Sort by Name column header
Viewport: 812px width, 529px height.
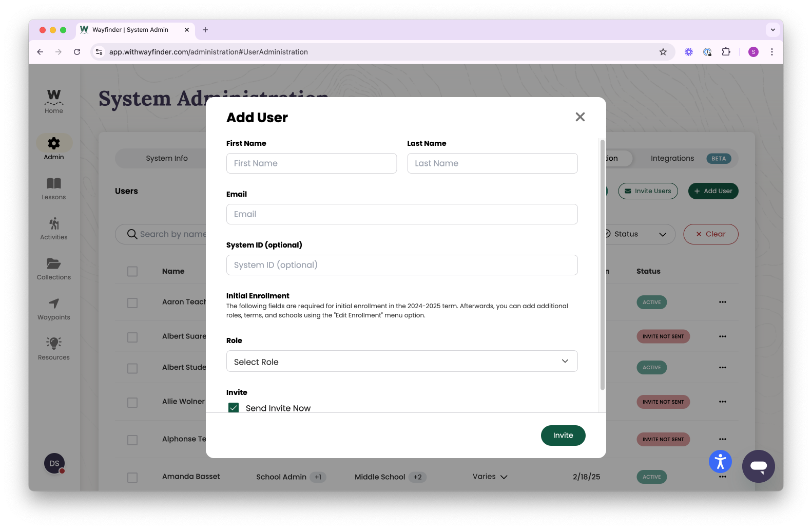[x=173, y=271]
